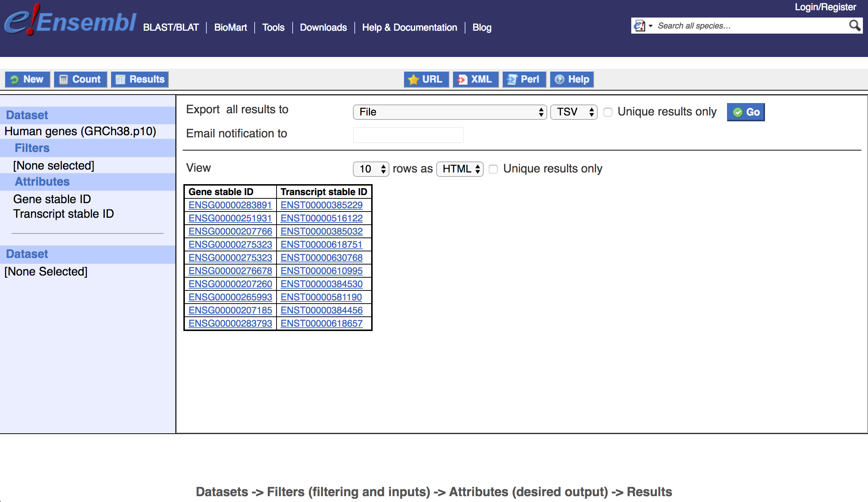Open Downloads from the top menu

323,27
